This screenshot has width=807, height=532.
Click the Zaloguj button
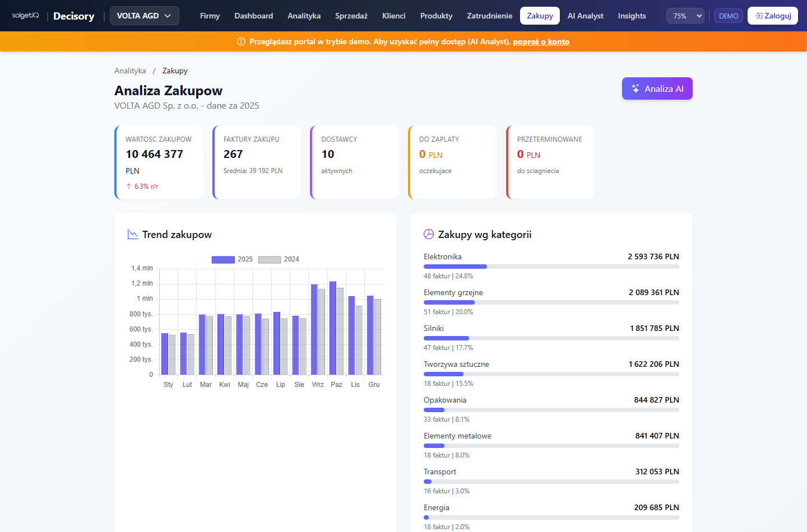coord(773,16)
